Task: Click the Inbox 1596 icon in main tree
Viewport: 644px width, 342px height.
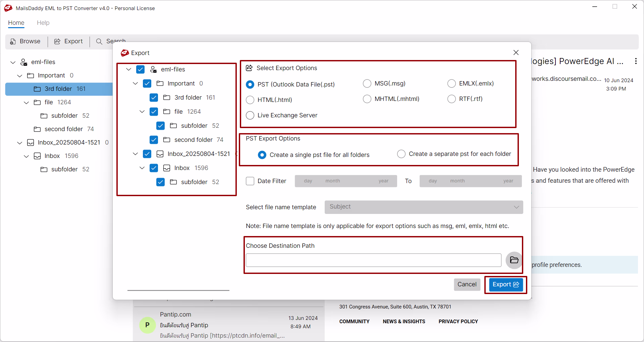Action: 37,156
